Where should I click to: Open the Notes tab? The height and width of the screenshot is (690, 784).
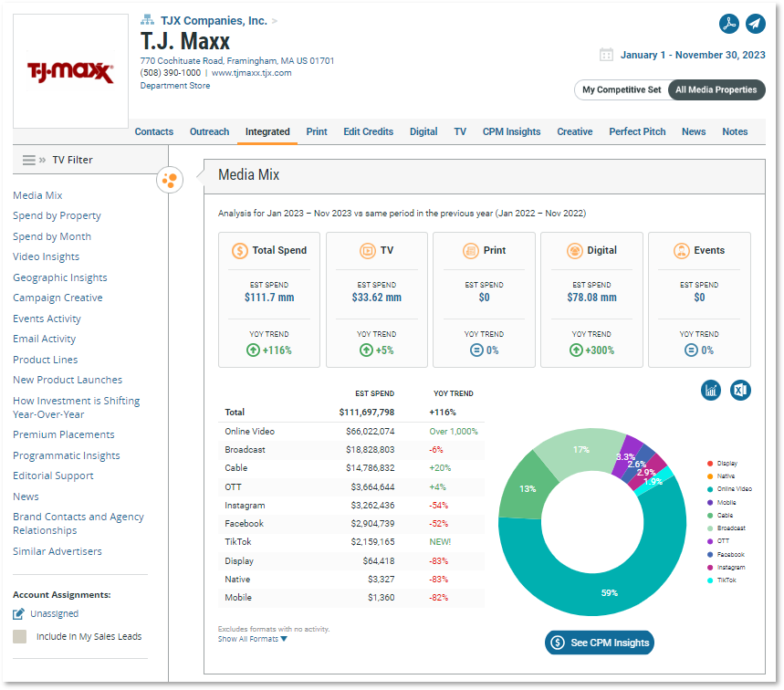point(735,131)
